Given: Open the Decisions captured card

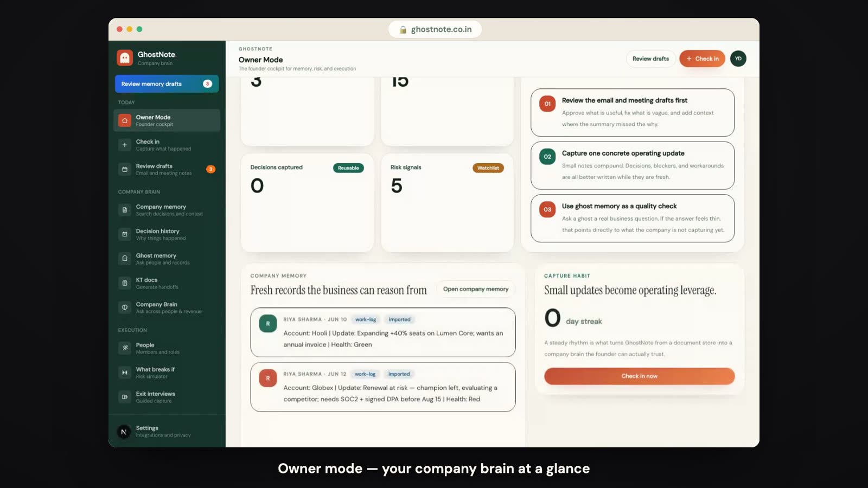Looking at the screenshot, I should (x=307, y=203).
